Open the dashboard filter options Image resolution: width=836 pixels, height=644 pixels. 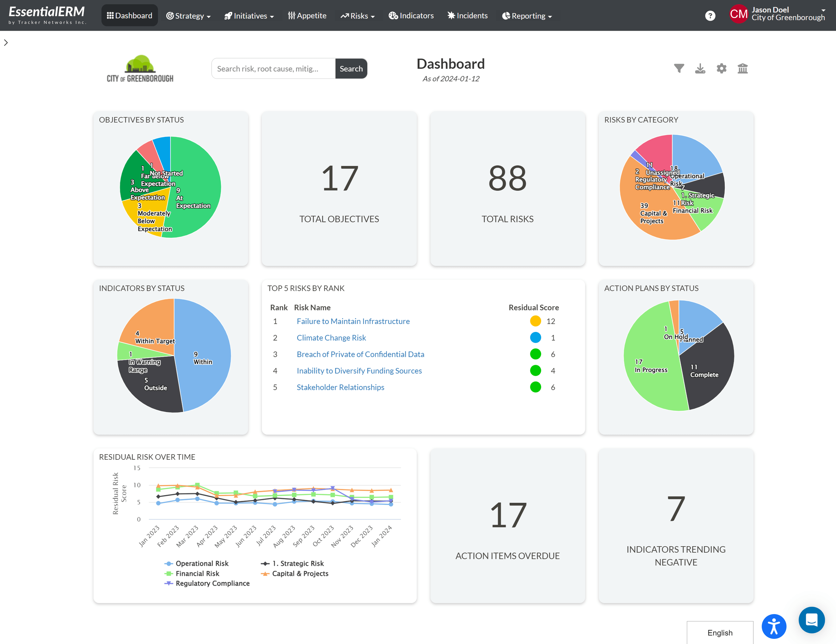point(679,68)
